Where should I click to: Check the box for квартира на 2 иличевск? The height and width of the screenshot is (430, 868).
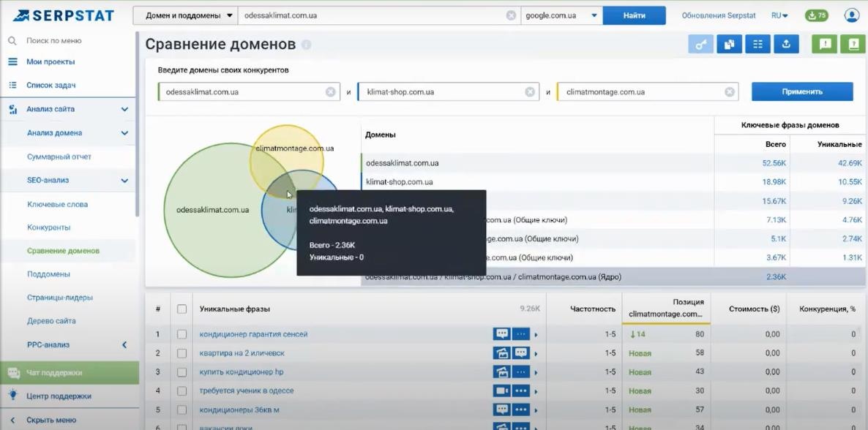(182, 353)
